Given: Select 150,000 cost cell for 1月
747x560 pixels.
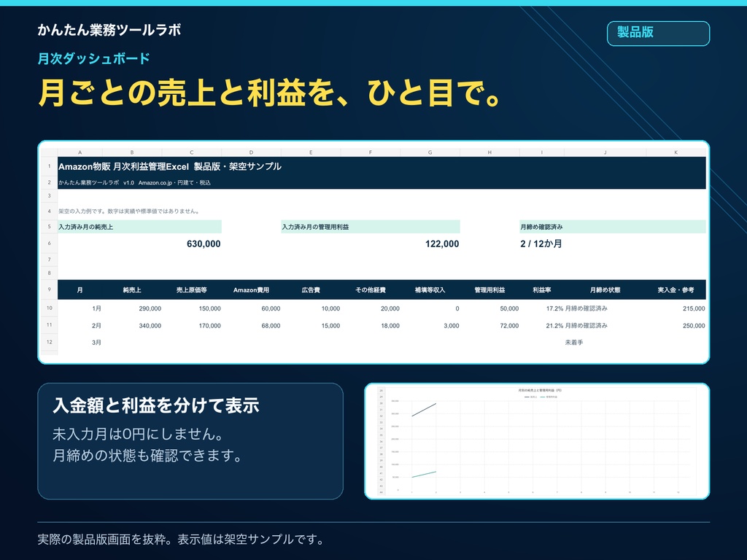Looking at the screenshot, I should click(209, 308).
